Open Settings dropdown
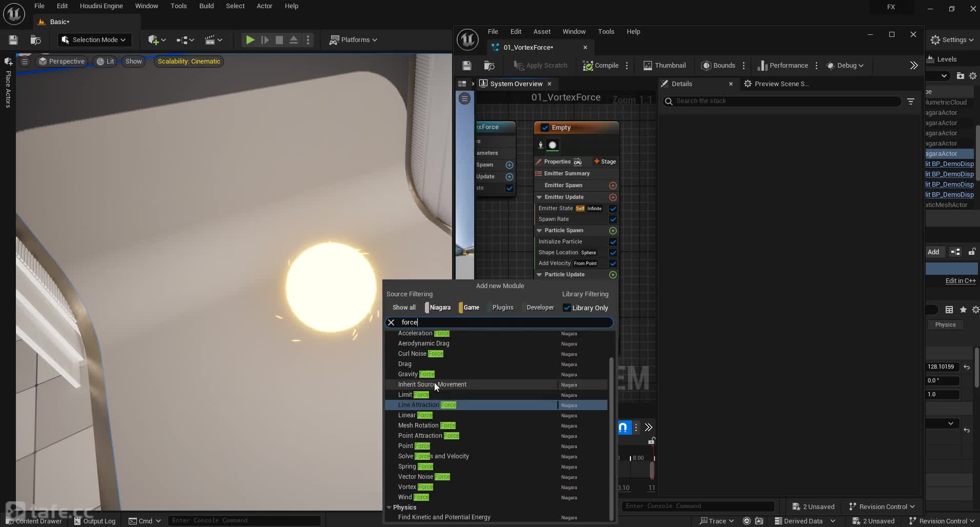The height and width of the screenshot is (527, 980). (952, 40)
